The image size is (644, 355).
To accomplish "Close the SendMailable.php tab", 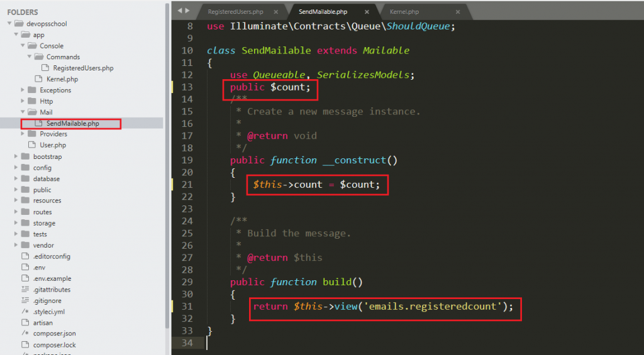I will pos(367,11).
